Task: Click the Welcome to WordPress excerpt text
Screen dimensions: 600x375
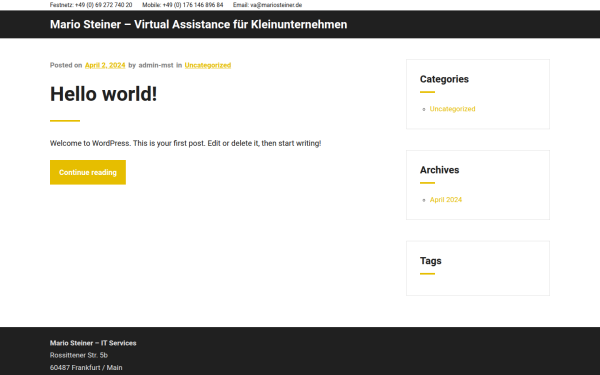Action: point(185,143)
